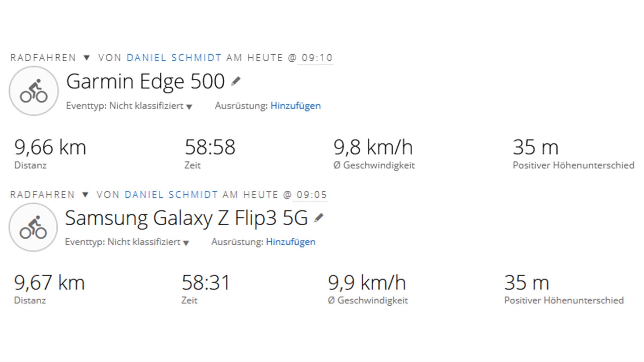This screenshot has height=362, width=644.
Task: Expand Eventtyp dropdown under Garmin Edge 500
Action: [189, 107]
